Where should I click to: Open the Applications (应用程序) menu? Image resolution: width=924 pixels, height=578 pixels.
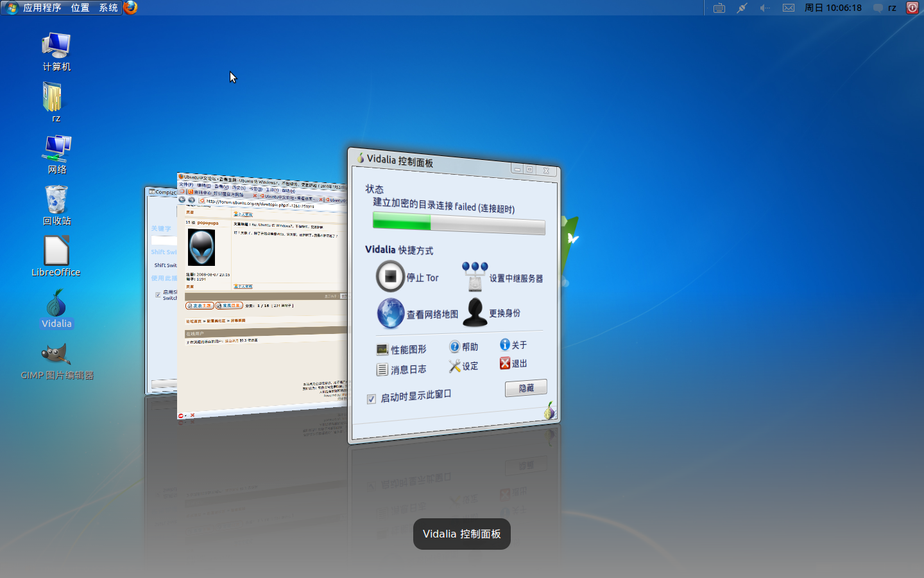(42, 8)
